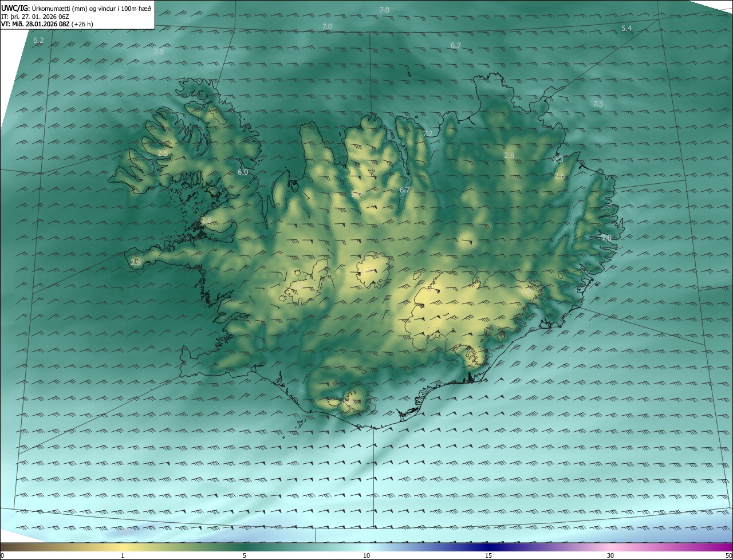Click the 2.8 value label on map

pos(136,262)
